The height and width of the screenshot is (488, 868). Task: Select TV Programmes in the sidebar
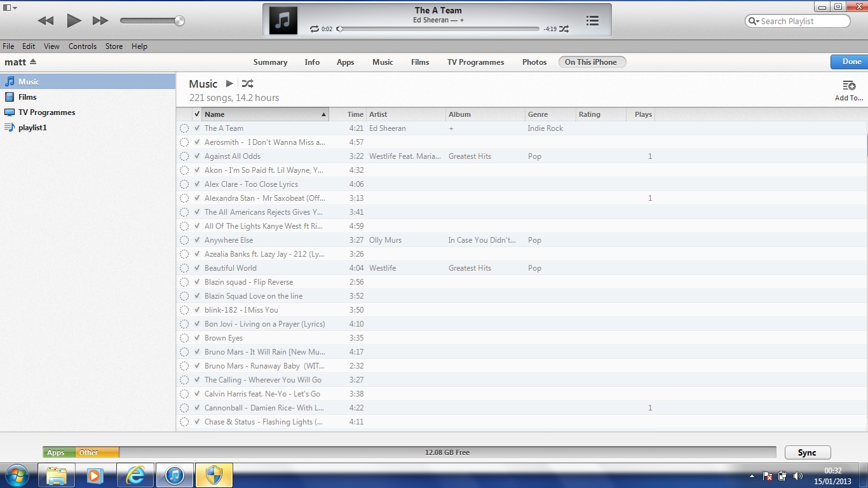(x=88, y=112)
